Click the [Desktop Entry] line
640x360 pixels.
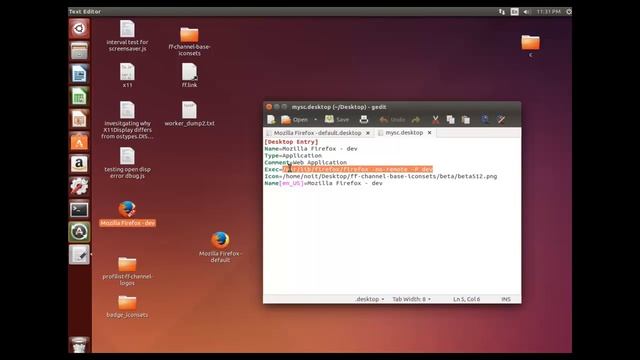coord(291,142)
